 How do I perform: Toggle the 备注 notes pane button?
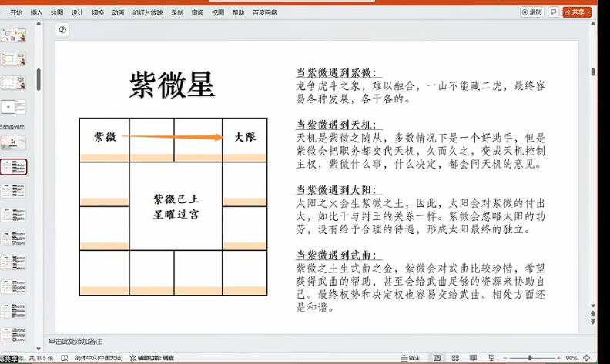(410, 358)
